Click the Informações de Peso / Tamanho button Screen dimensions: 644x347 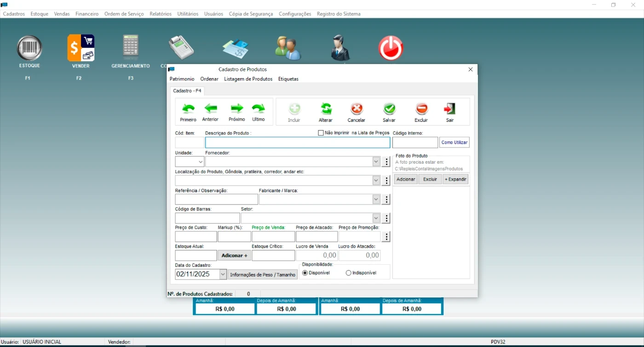coord(263,275)
